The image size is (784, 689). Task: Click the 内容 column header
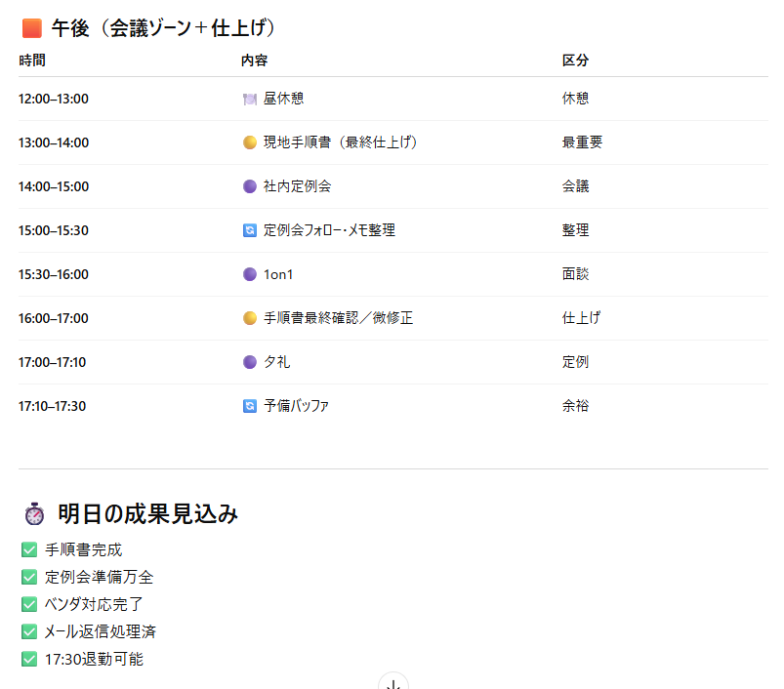pyautogui.click(x=254, y=61)
